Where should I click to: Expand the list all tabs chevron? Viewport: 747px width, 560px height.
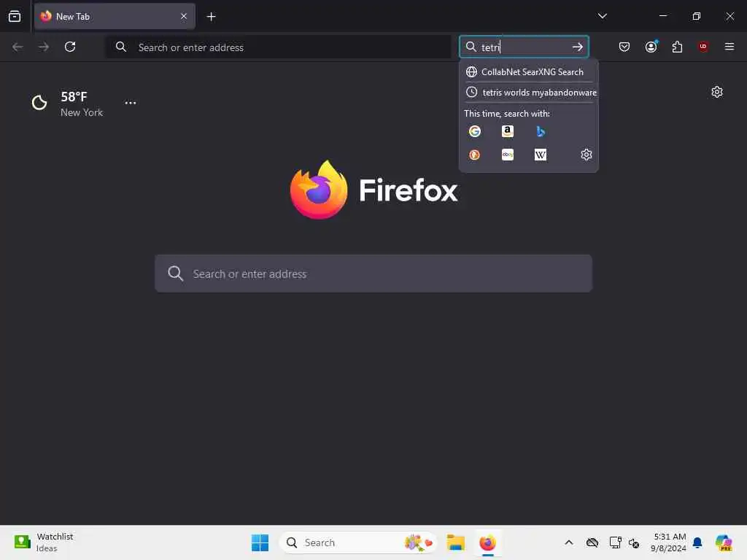(602, 16)
